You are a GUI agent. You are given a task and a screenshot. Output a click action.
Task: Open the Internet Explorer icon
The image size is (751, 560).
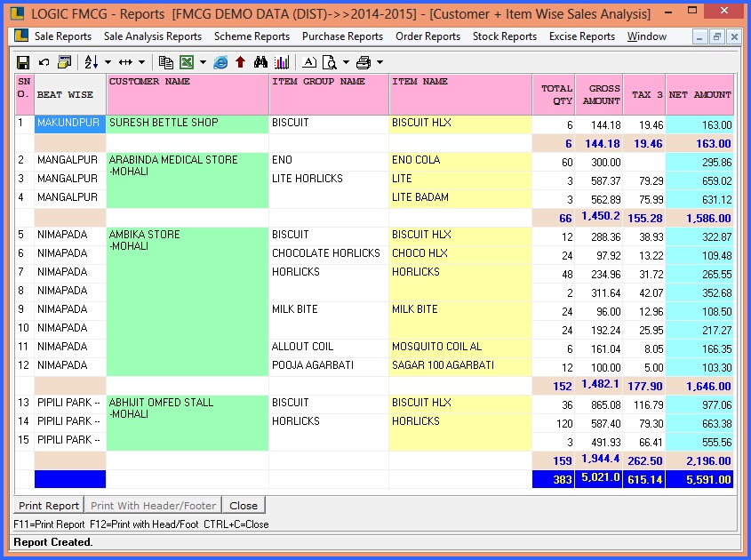point(221,62)
